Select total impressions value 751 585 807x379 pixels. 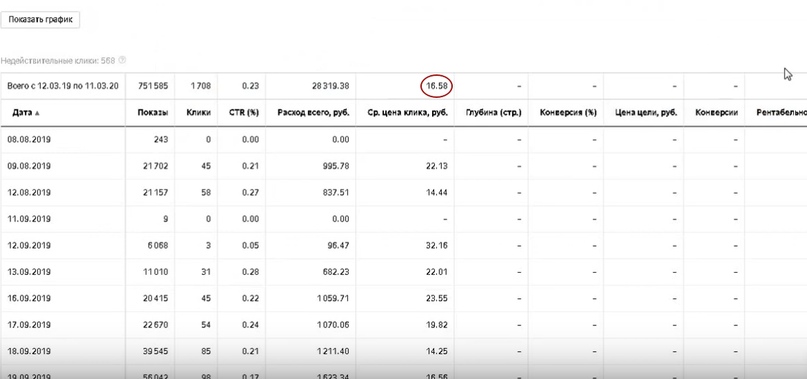[153, 86]
